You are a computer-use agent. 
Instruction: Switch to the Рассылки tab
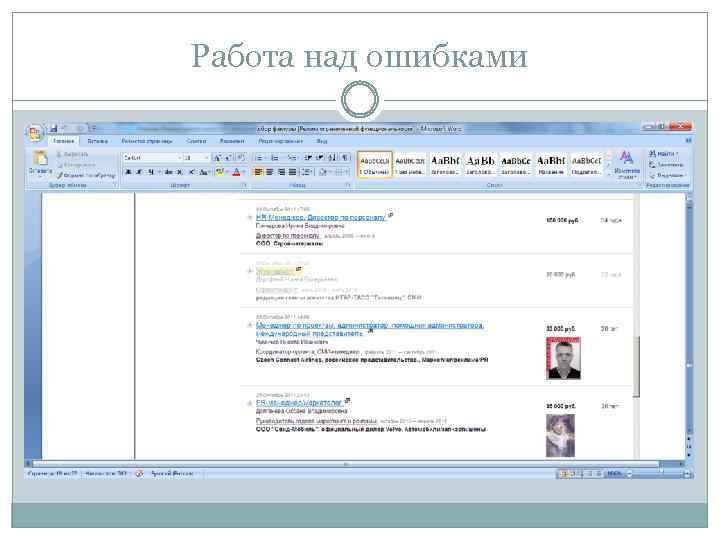click(231, 141)
